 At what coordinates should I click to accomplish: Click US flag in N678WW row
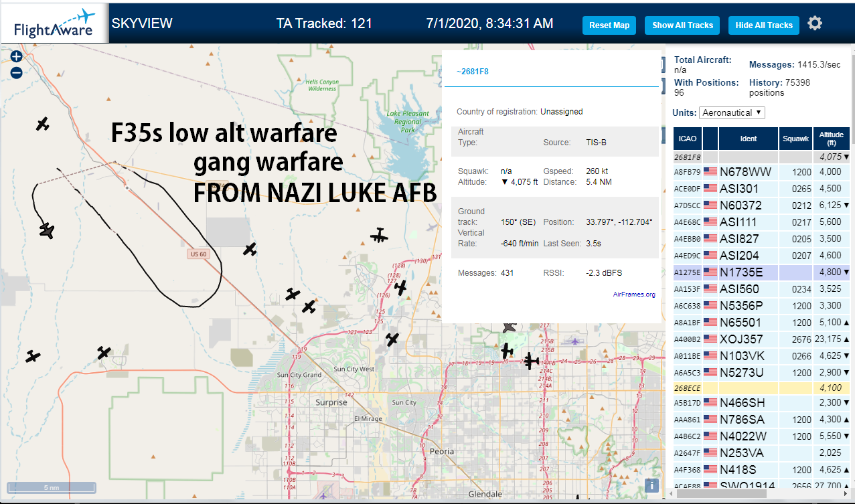[710, 172]
